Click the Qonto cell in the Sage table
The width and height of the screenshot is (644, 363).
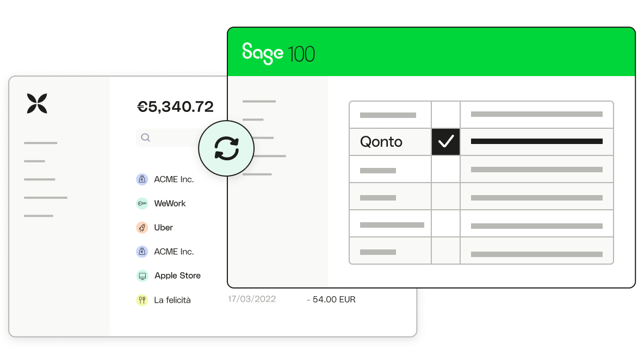(390, 141)
